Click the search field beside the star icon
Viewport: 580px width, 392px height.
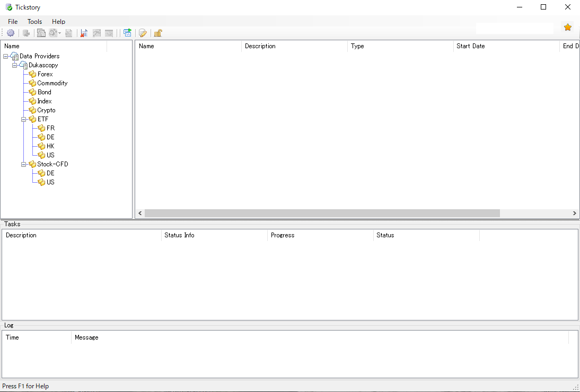point(515,29)
